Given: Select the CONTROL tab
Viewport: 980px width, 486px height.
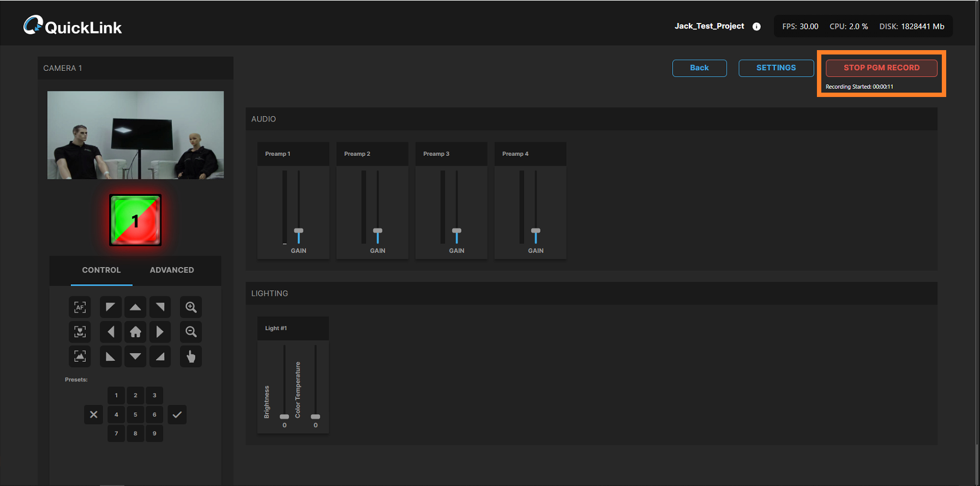Looking at the screenshot, I should point(101,270).
